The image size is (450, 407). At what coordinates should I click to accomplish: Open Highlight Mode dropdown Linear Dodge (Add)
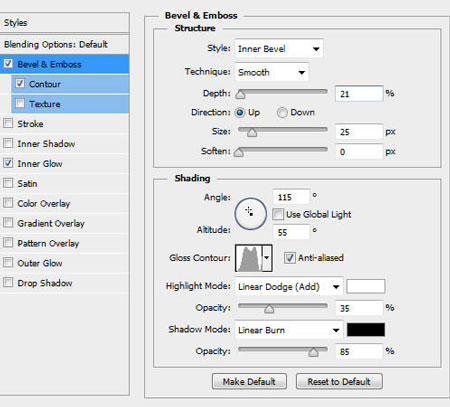[x=289, y=286]
